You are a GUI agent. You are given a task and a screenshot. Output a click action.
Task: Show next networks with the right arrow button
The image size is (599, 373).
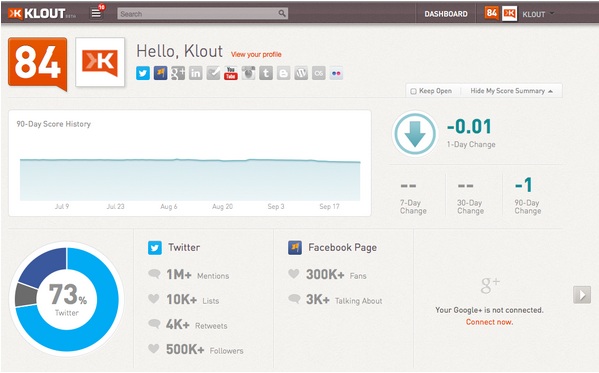click(582, 295)
